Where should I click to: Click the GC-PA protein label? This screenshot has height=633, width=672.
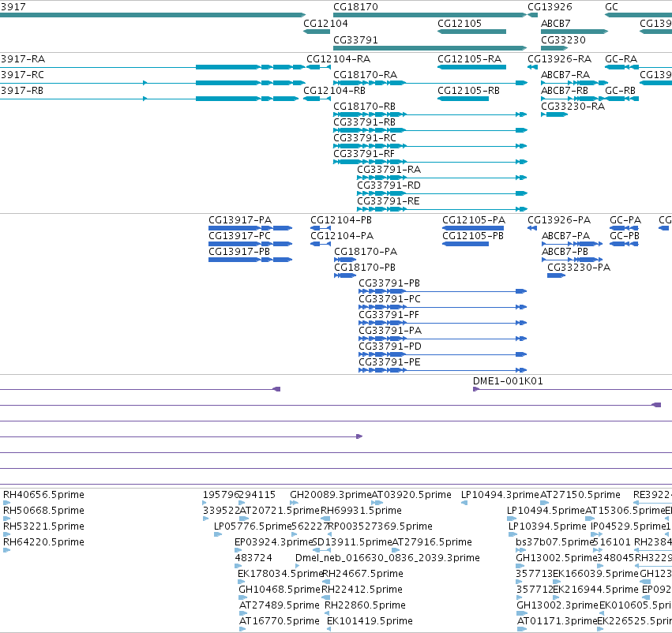click(625, 220)
